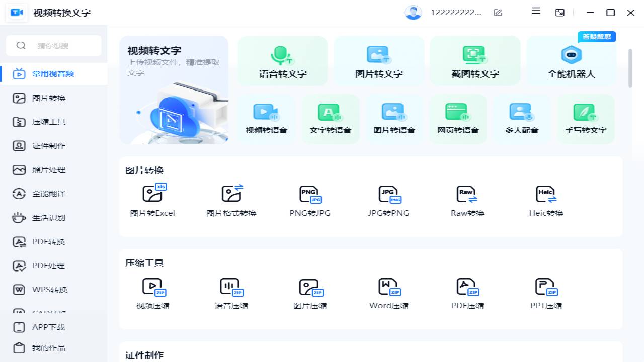The image size is (644, 362).
Task: Select the 图片转Excel converter
Action: (152, 200)
